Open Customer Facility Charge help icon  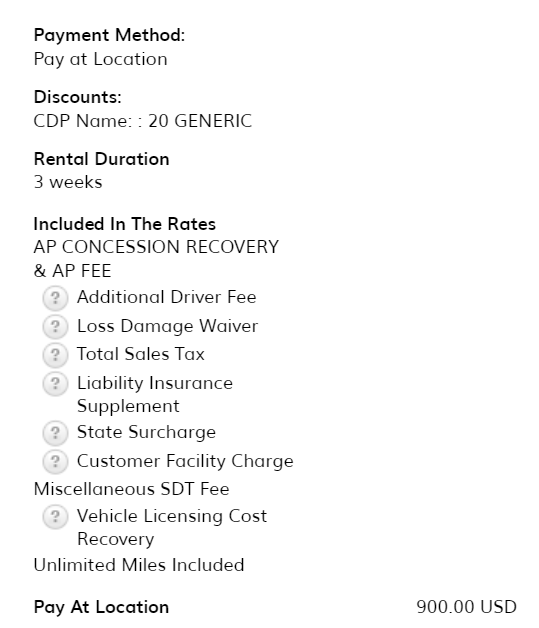click(55, 462)
